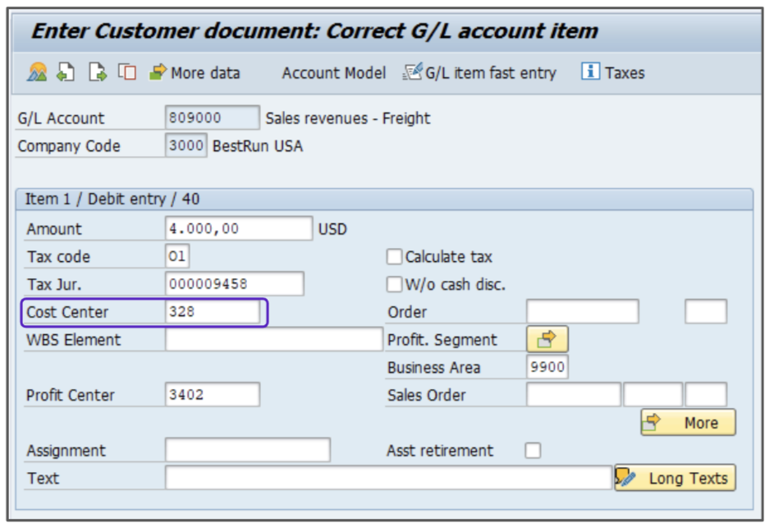Click into the Amount field
Image resolution: width=770 pixels, height=532 pixels.
(238, 229)
